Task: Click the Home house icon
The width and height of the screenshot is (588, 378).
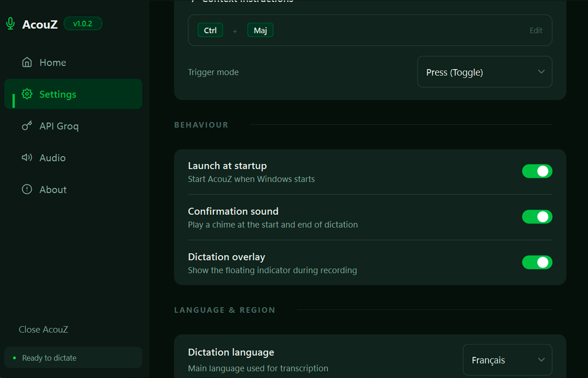Action: click(27, 62)
